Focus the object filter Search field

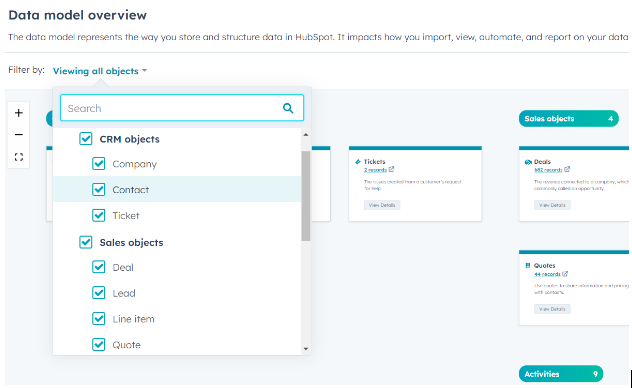click(182, 108)
